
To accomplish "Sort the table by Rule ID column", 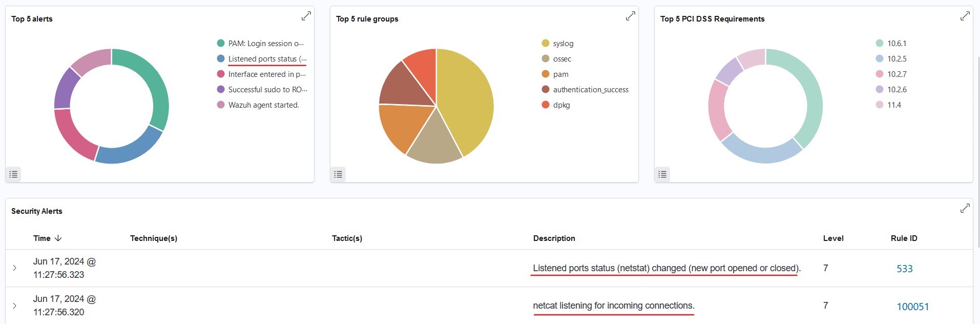I will pyautogui.click(x=904, y=238).
